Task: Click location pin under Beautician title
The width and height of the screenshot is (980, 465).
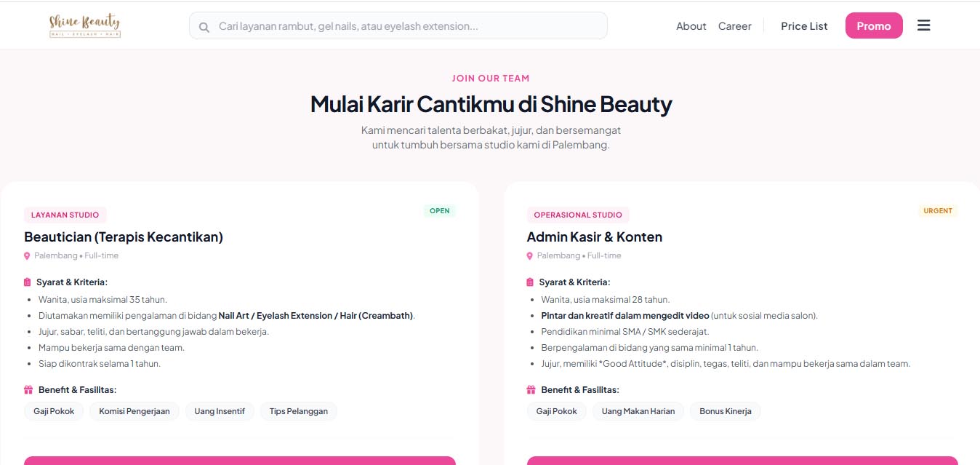Action: tap(28, 256)
